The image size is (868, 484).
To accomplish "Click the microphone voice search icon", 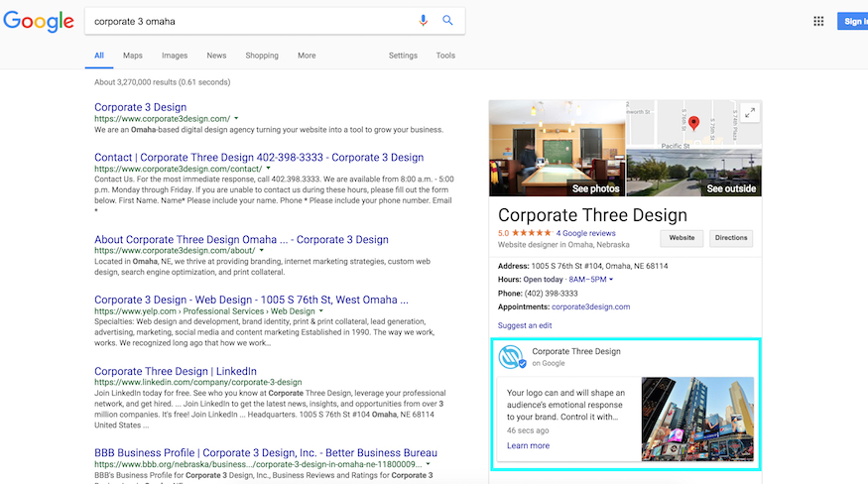I will click(x=425, y=21).
